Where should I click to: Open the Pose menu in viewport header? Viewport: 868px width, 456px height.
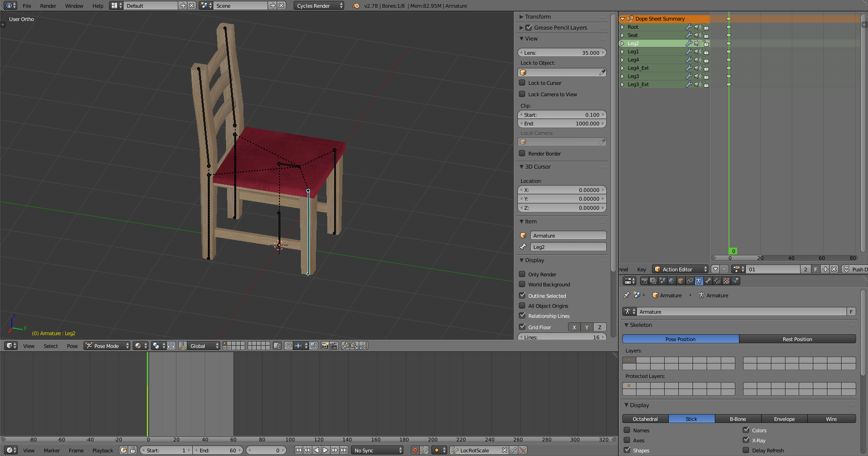(72, 346)
